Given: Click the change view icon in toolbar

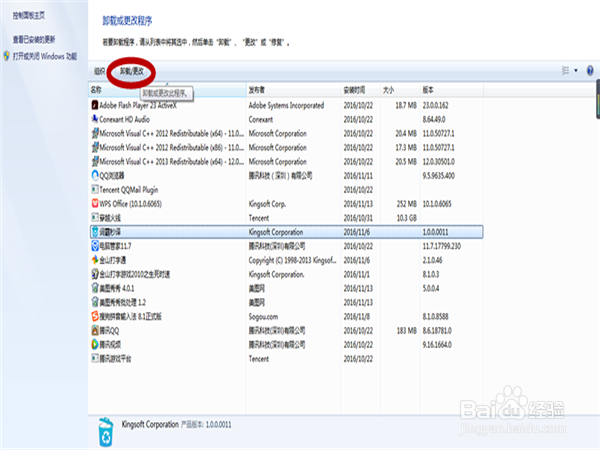Looking at the screenshot, I should (x=565, y=70).
